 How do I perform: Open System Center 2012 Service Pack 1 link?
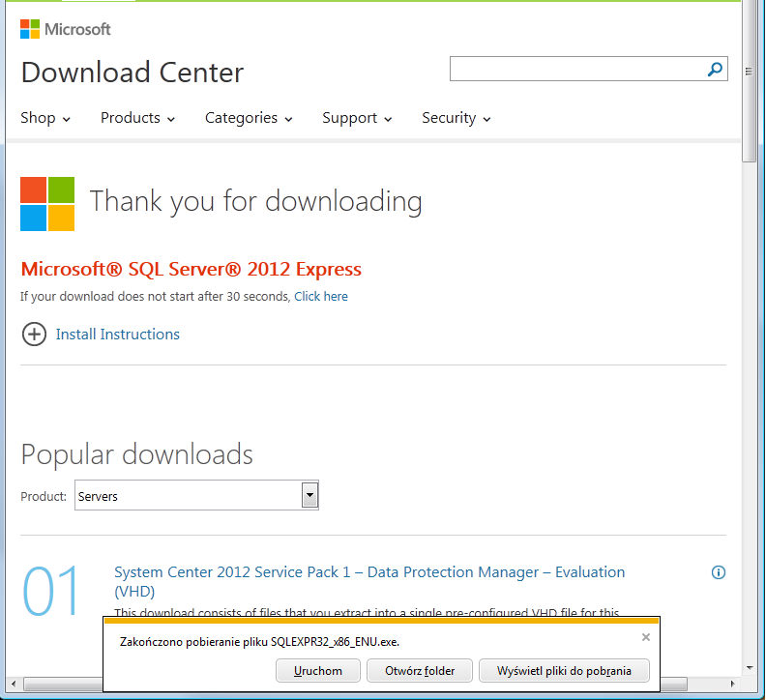point(369,581)
